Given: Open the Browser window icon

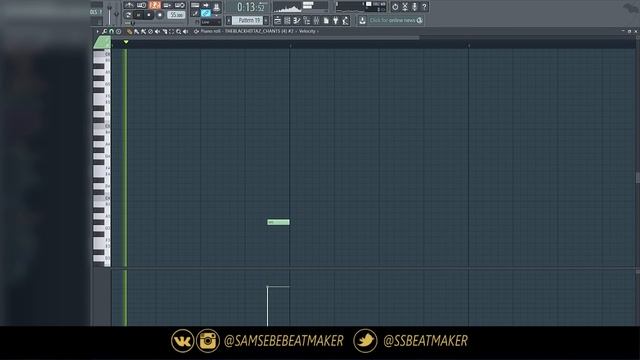Looking at the screenshot, I should click(307, 20).
